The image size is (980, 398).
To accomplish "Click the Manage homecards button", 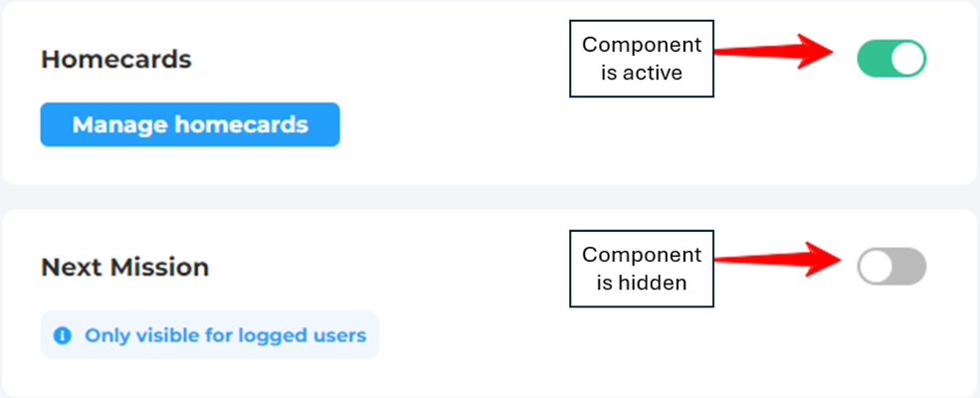I will point(190,124).
